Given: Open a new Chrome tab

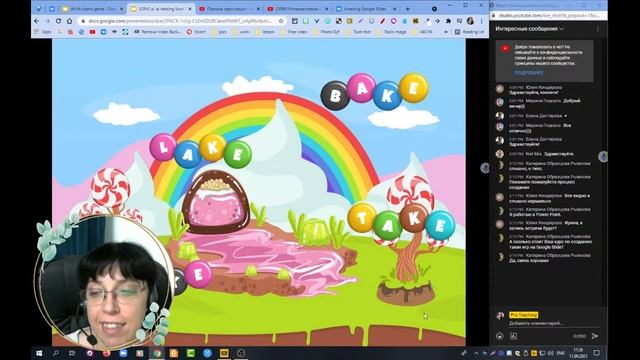Looking at the screenshot, I should click(407, 9).
